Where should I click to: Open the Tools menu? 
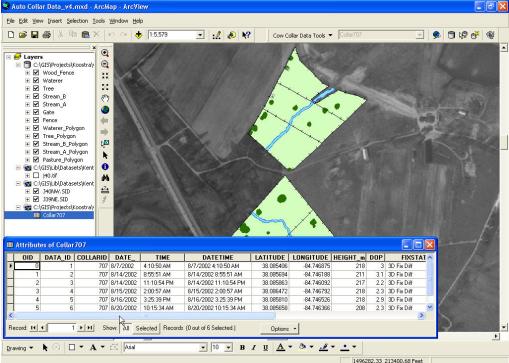[x=98, y=21]
